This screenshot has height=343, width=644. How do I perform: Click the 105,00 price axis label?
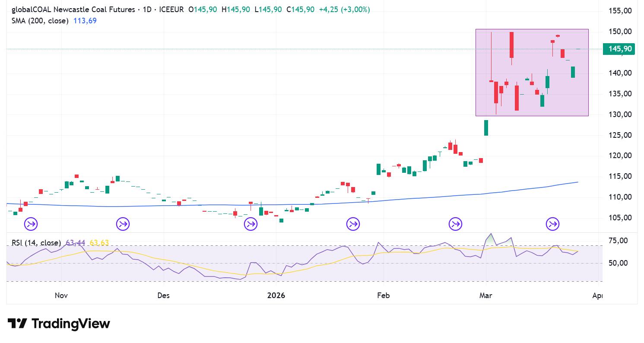click(621, 218)
